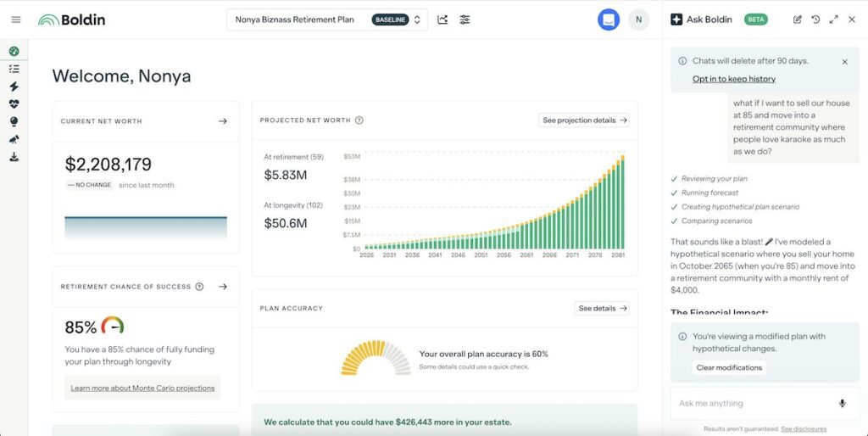Click The Financial Impact heading
868x436 pixels.
click(719, 313)
